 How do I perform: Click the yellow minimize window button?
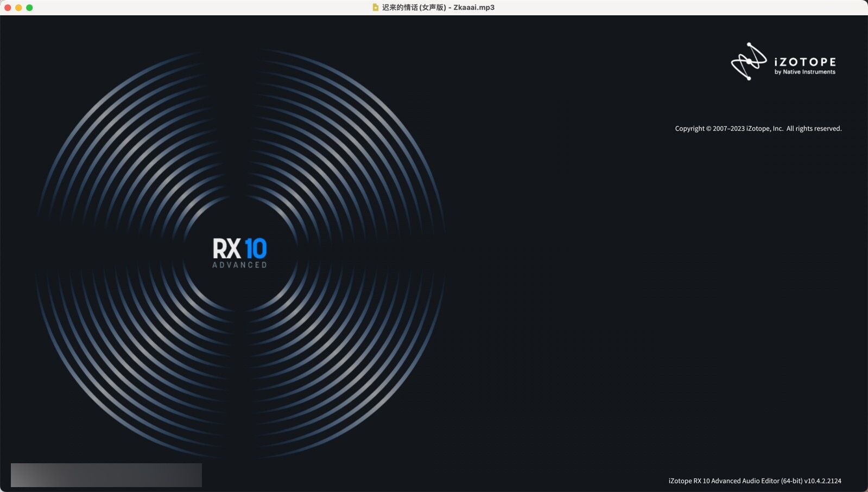tap(18, 8)
